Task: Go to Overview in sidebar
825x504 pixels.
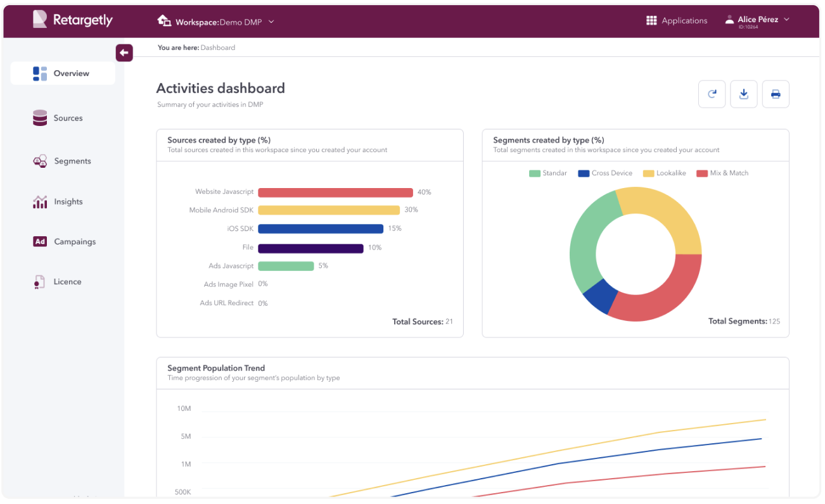Action: click(63, 73)
